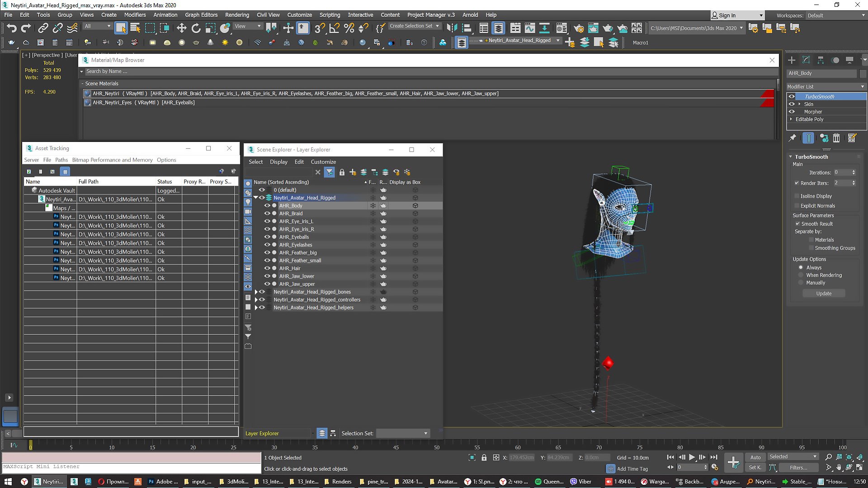
Task: Open the Create Selection Set dropdown
Action: click(415, 26)
